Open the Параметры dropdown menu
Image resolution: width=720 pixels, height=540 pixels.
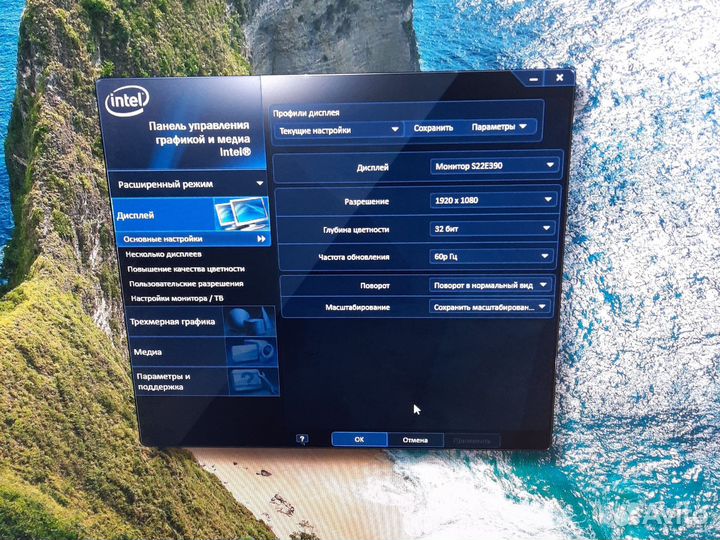coord(499,127)
